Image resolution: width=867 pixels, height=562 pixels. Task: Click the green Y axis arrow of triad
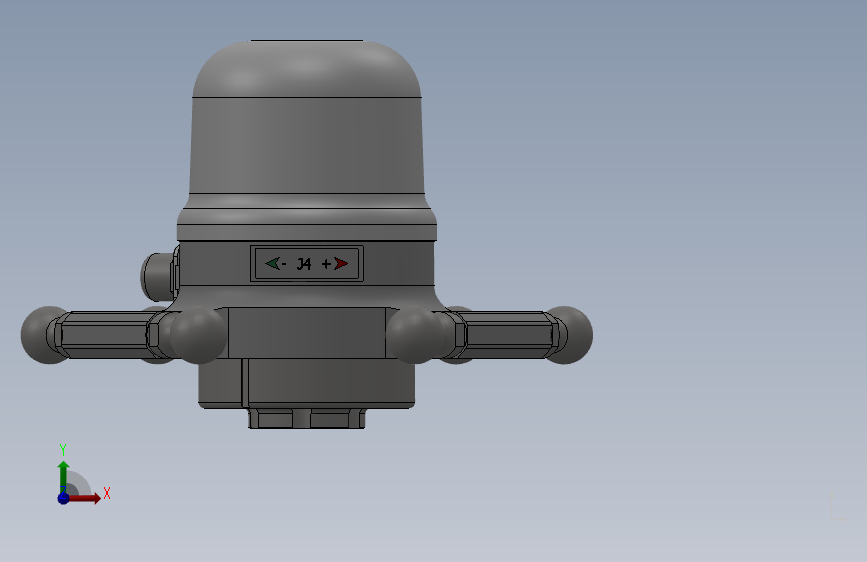pyautogui.click(x=63, y=475)
